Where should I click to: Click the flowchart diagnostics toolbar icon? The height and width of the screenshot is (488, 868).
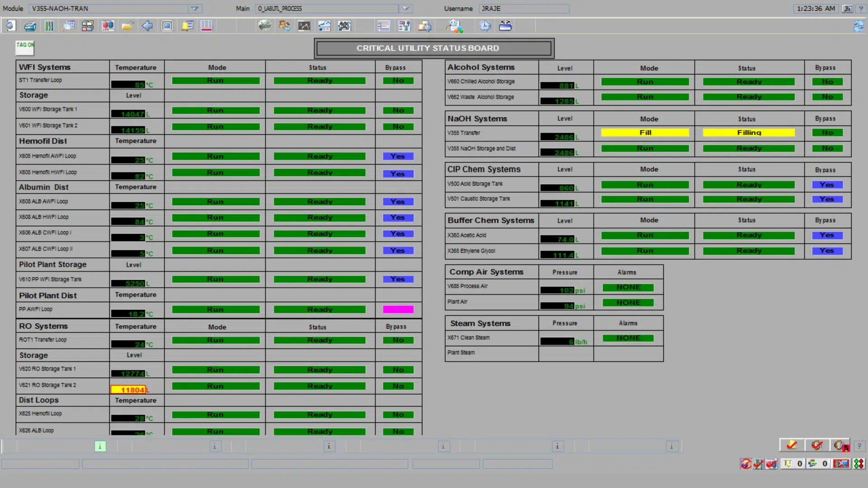click(x=404, y=26)
